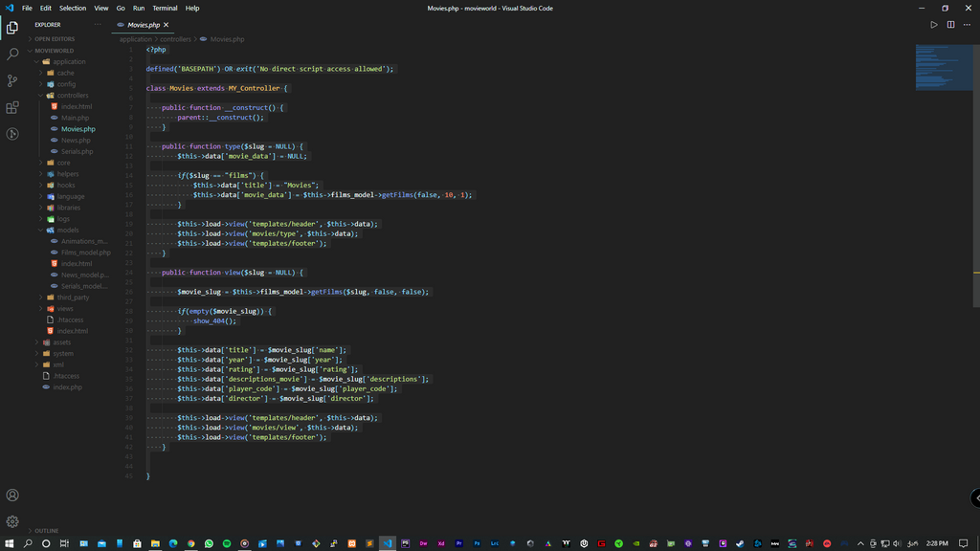Screen dimensions: 980x551
Task: Open the Edit menu
Action: 46,8
